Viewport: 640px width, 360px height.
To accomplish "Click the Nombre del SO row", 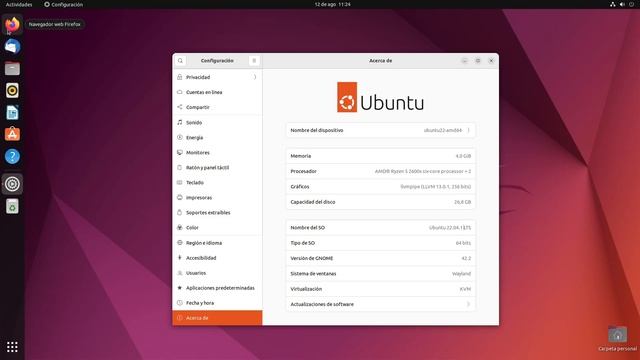I will click(380, 228).
